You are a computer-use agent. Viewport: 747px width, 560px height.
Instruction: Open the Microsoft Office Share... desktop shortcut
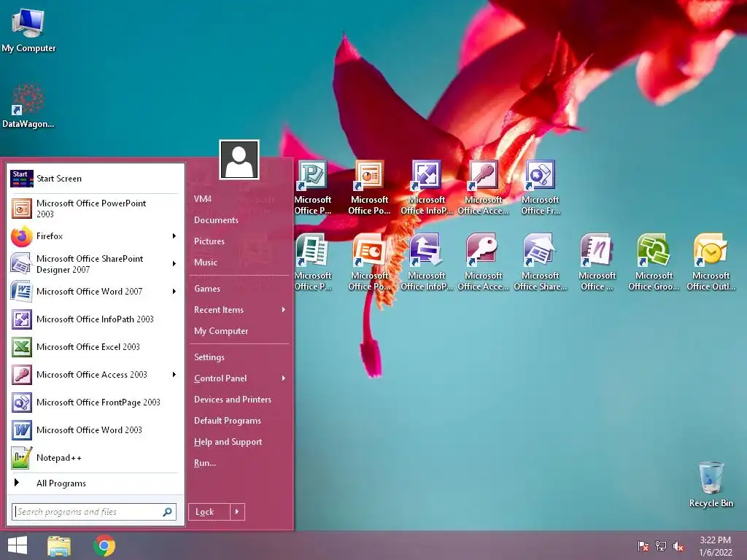(x=541, y=262)
